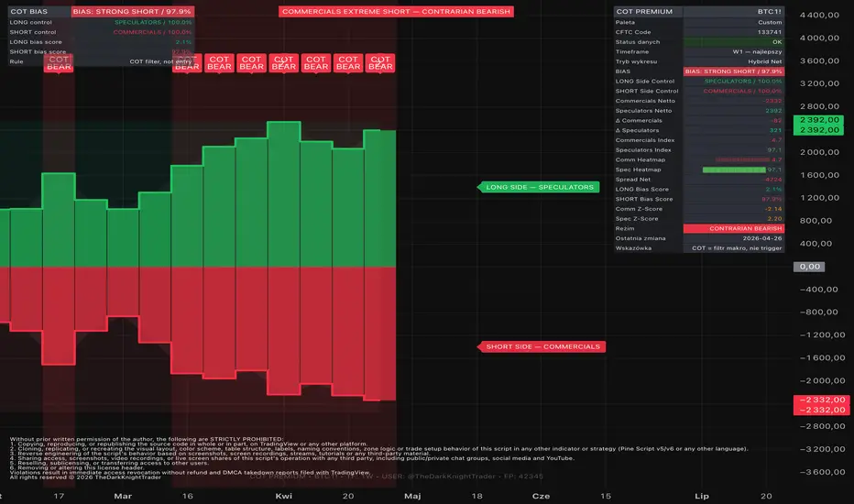Click the Kwi label on time axis
The height and width of the screenshot is (504, 854).
284,496
